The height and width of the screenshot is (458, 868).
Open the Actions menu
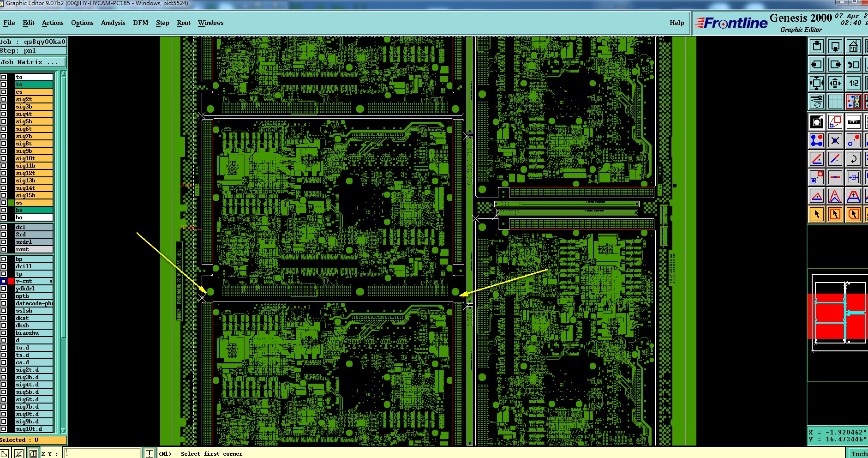53,23
